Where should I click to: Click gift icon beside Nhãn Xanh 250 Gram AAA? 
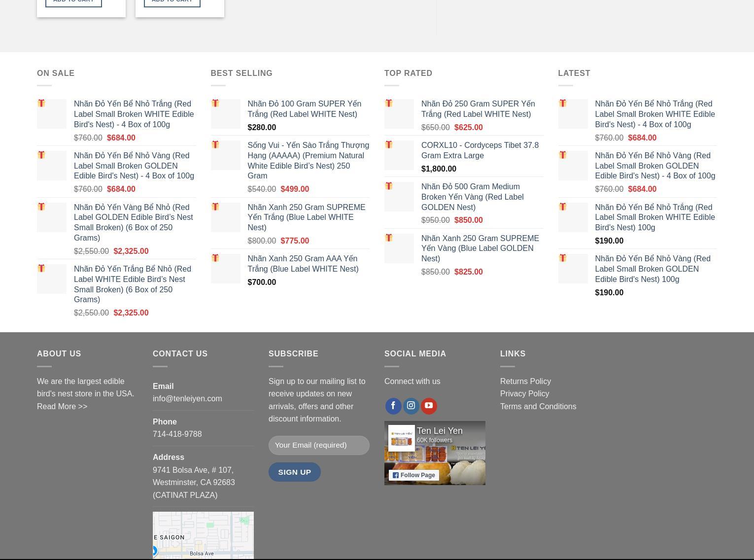tap(215, 258)
